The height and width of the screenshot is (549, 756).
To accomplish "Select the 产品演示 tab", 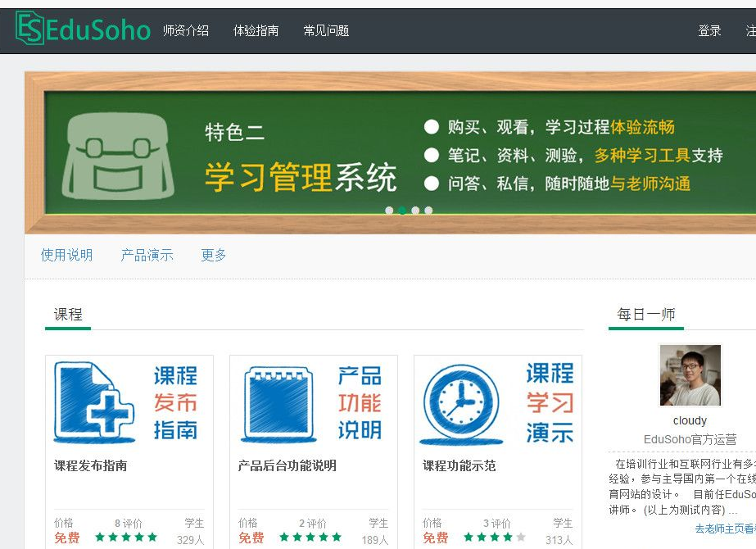I will pyautogui.click(x=147, y=255).
